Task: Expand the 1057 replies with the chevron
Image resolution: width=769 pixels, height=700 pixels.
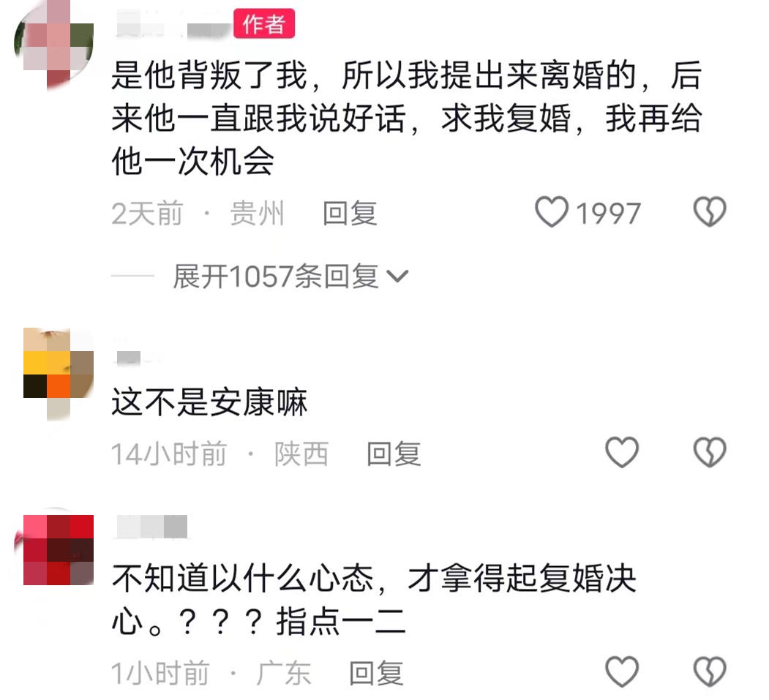Action: pyautogui.click(x=397, y=277)
